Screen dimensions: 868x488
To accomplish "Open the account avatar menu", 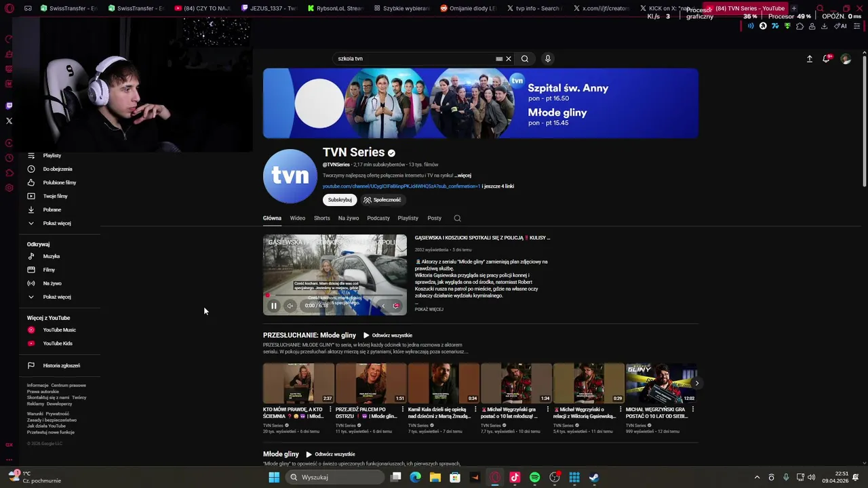I will [846, 59].
